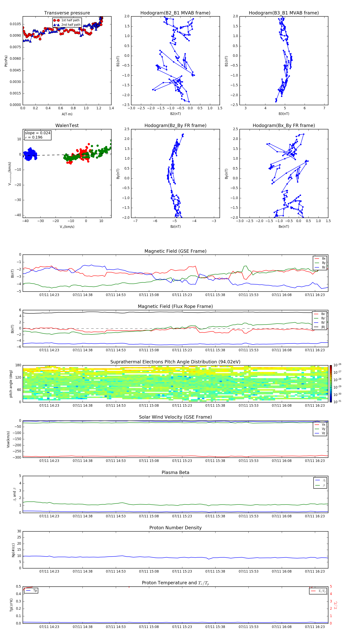Click the Hodogram(Bx_By FR frame) title

click(x=284, y=125)
